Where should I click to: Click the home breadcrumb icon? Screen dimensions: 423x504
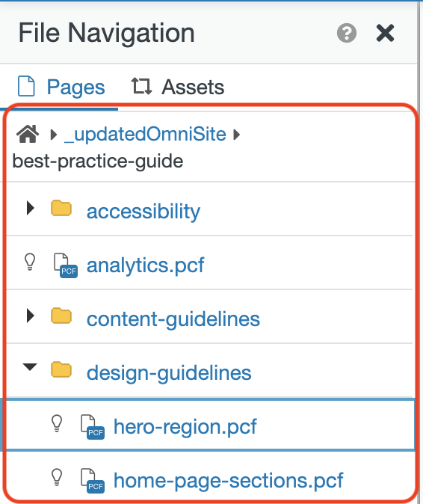(x=28, y=134)
